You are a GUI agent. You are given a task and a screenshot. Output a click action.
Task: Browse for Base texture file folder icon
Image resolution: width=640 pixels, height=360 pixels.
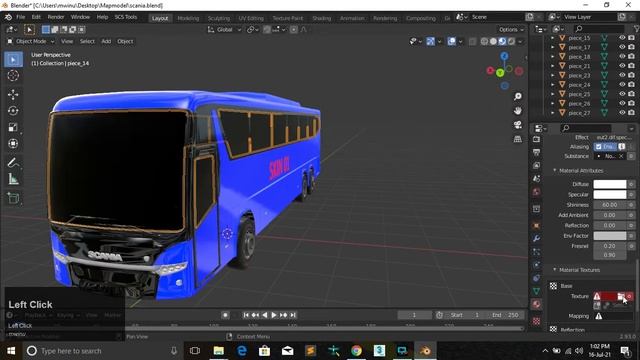[621, 297]
